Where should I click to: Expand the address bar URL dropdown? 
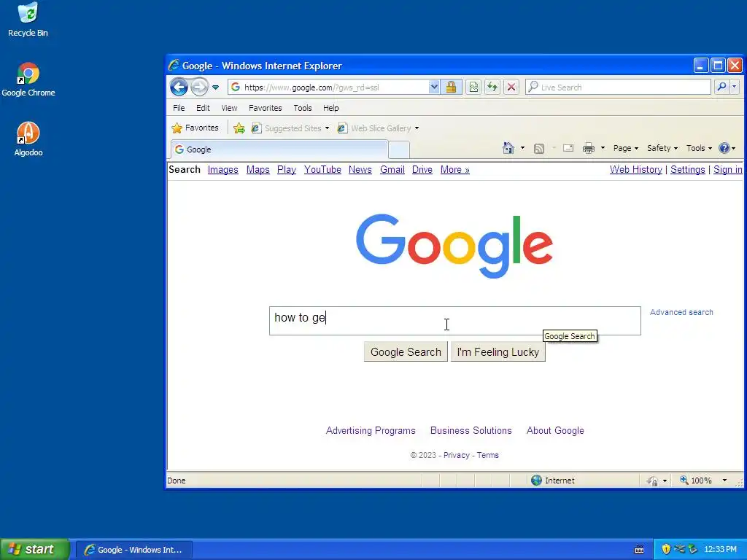point(433,87)
